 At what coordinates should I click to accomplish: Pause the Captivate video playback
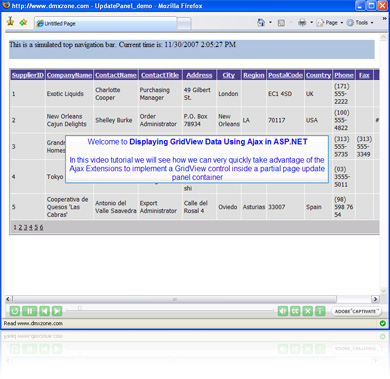pos(29,311)
